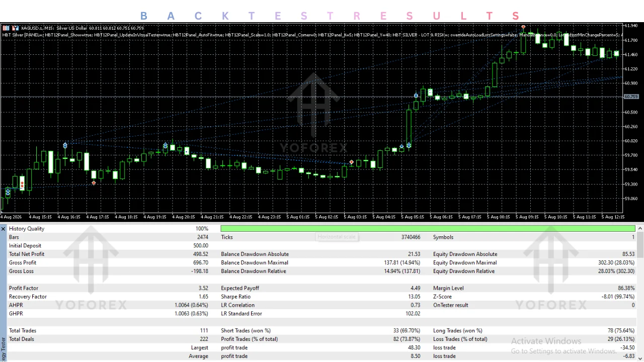This screenshot has width=644, height=362.
Task: Click the scroll-up arrow of the results scrollbar
Action: (x=640, y=229)
